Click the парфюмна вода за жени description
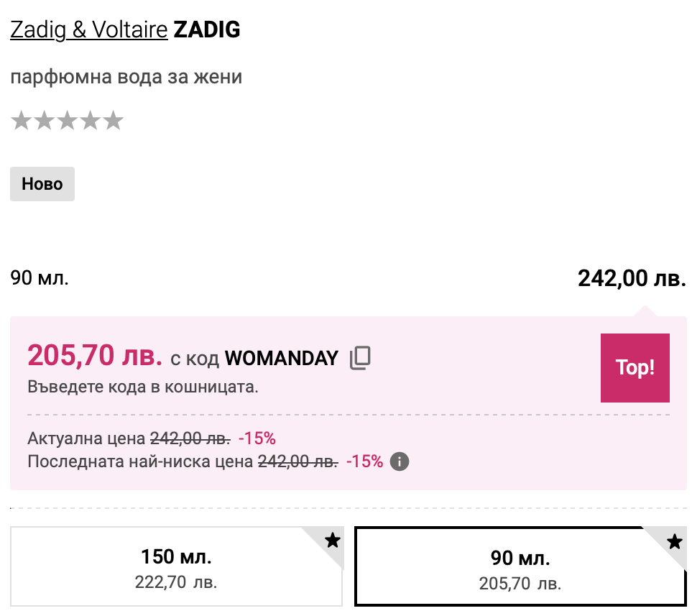 click(126, 77)
